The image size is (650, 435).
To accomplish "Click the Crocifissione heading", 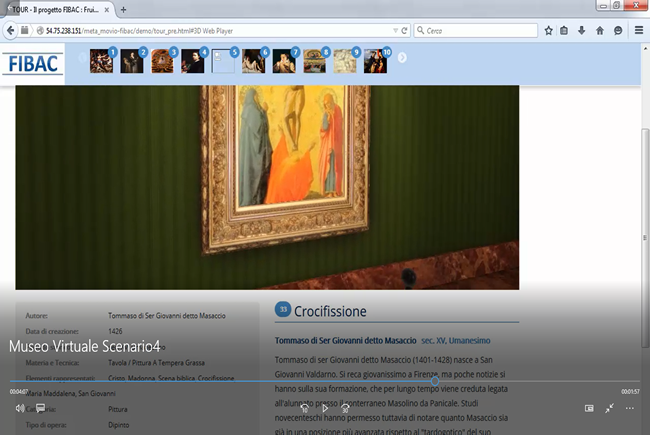I will coord(330,311).
